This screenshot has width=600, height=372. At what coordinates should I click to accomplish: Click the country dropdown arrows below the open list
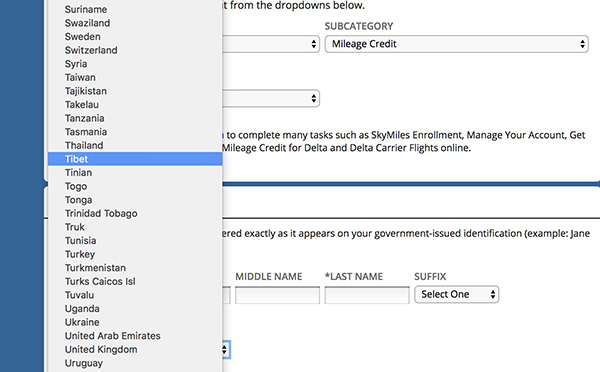pyautogui.click(x=225, y=349)
